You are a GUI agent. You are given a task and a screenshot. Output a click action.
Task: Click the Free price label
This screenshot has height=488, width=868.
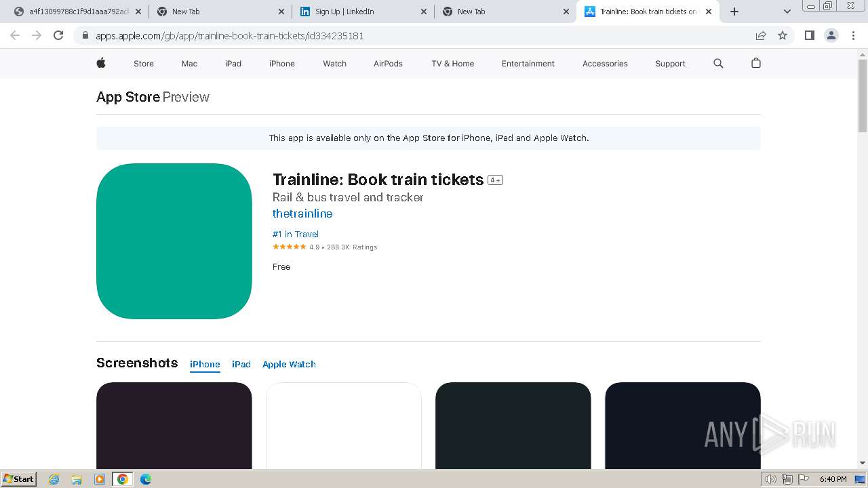[x=281, y=267]
